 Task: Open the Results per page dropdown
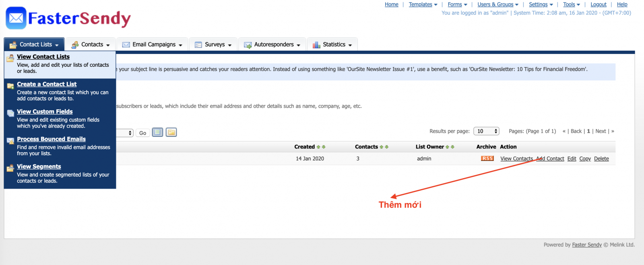click(x=486, y=131)
